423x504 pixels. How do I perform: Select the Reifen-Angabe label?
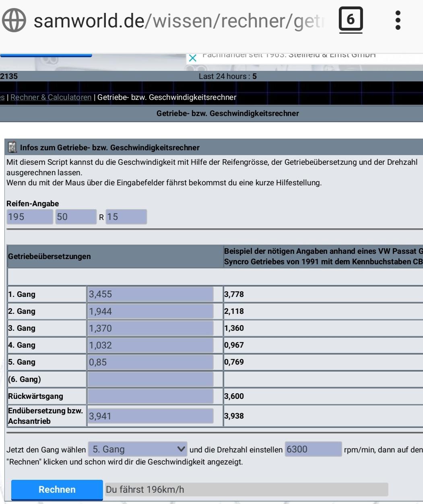tap(33, 204)
